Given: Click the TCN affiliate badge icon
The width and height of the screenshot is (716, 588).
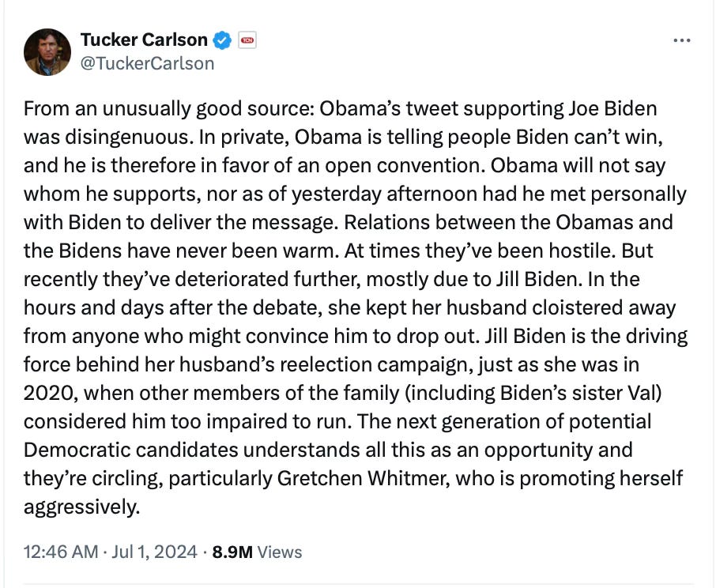Looking at the screenshot, I should [x=247, y=40].
